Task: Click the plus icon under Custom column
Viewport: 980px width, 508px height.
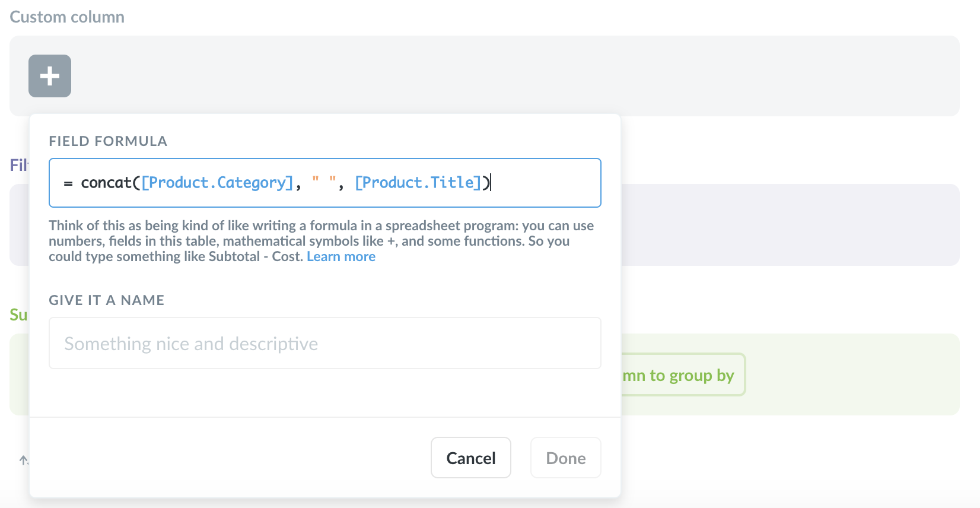Action: 50,76
